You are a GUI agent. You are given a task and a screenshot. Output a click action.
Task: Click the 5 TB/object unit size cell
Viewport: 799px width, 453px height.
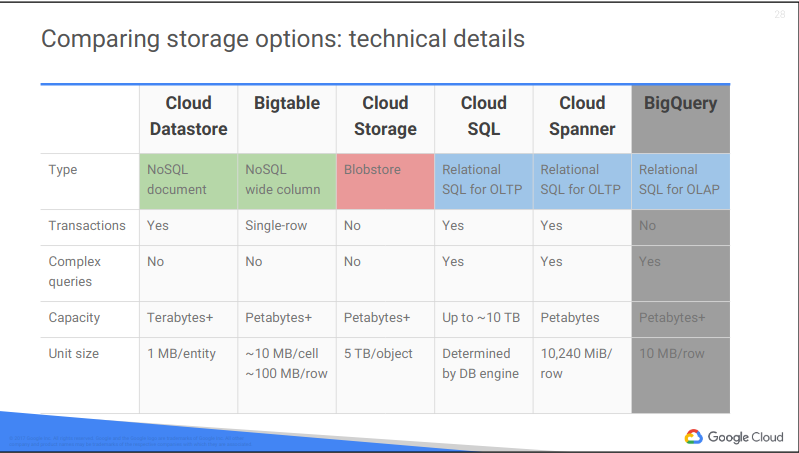378,354
